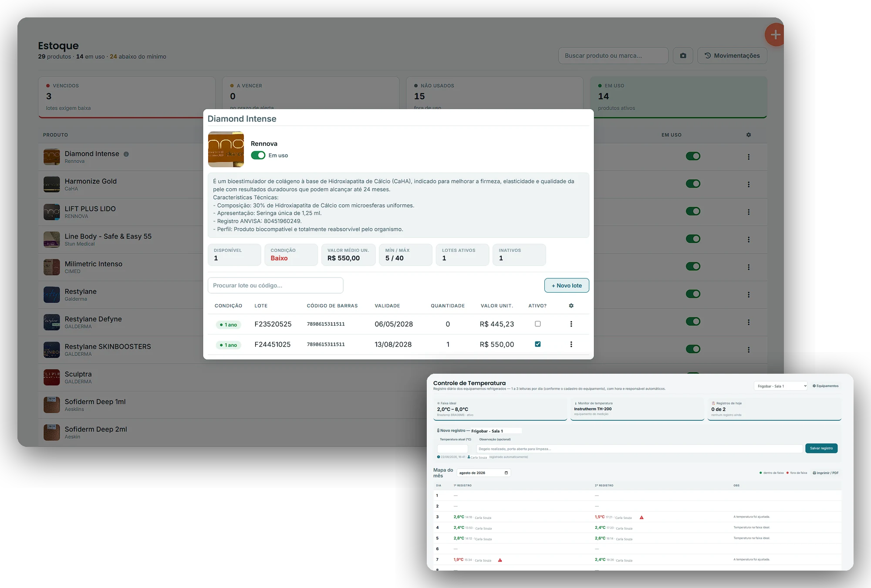This screenshot has height=588, width=871.
Task: Toggle Em uso switch for LIFT PLUS LIDO row
Action: (x=693, y=211)
